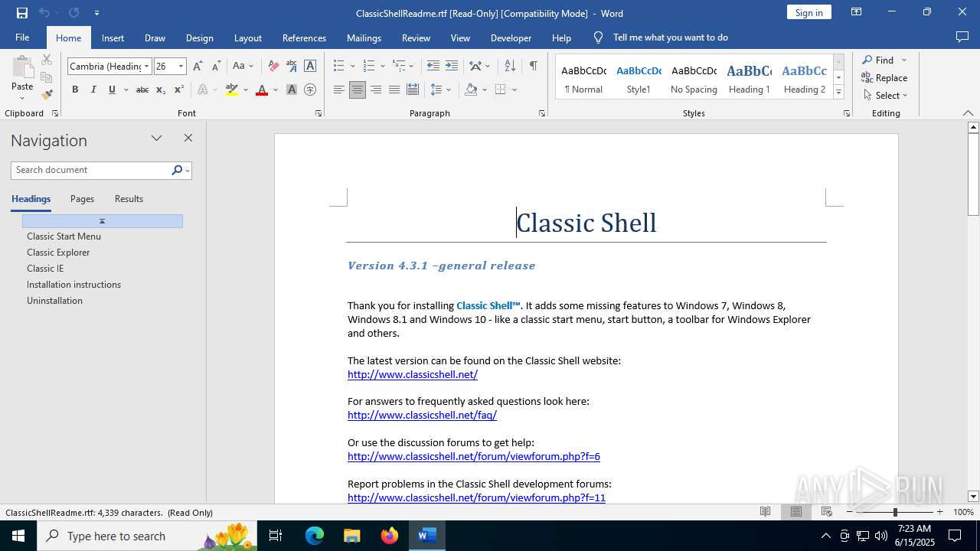Switch to the Developer tab
Screen dimensions: 980x551
click(x=511, y=37)
